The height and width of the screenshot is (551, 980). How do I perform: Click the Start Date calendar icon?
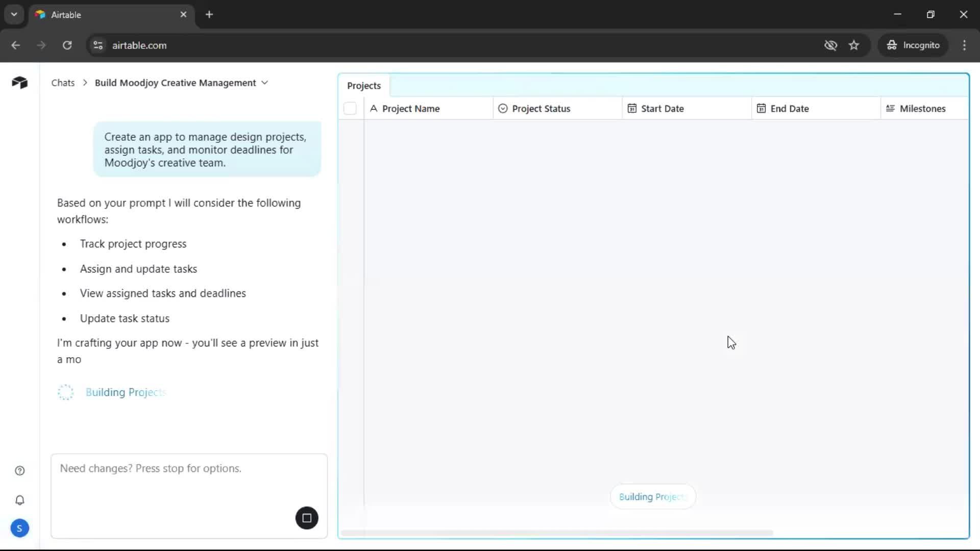(632, 109)
